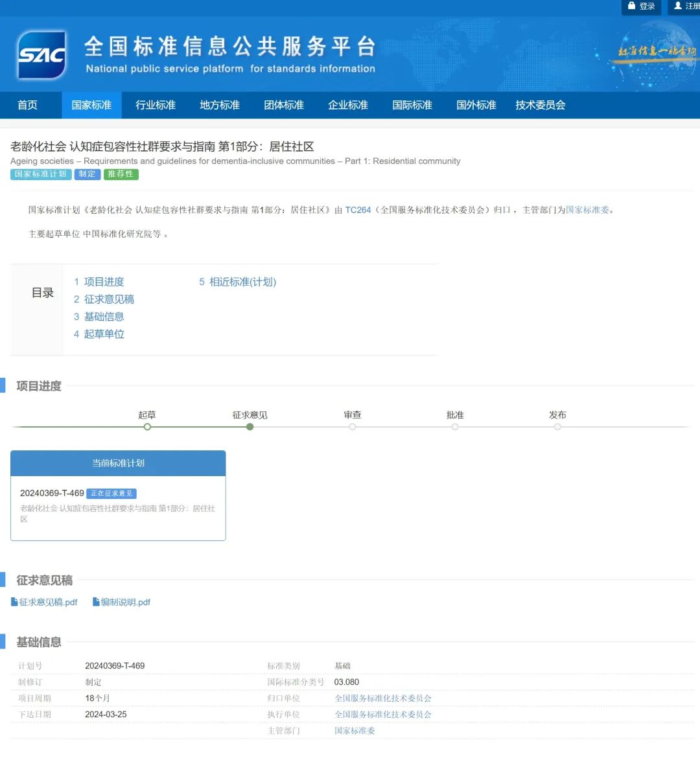The height and width of the screenshot is (758, 700).
Task: Click the 制定 tag badge
Action: (87, 174)
